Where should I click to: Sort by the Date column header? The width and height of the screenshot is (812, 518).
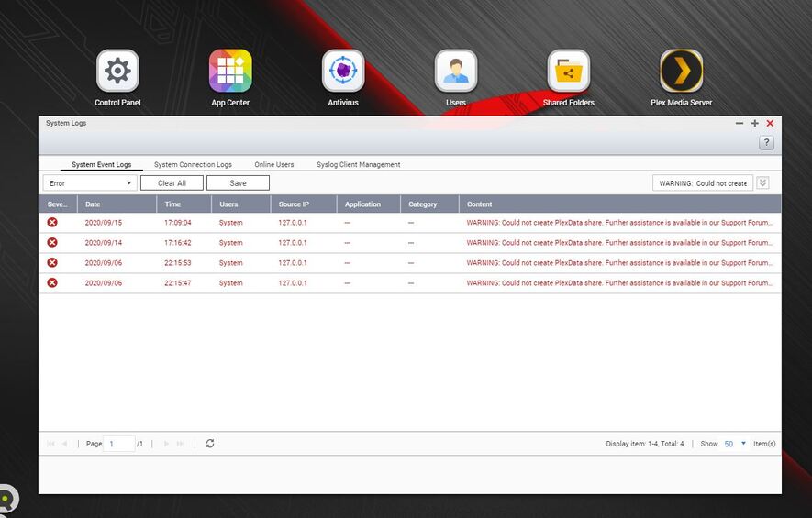click(117, 204)
